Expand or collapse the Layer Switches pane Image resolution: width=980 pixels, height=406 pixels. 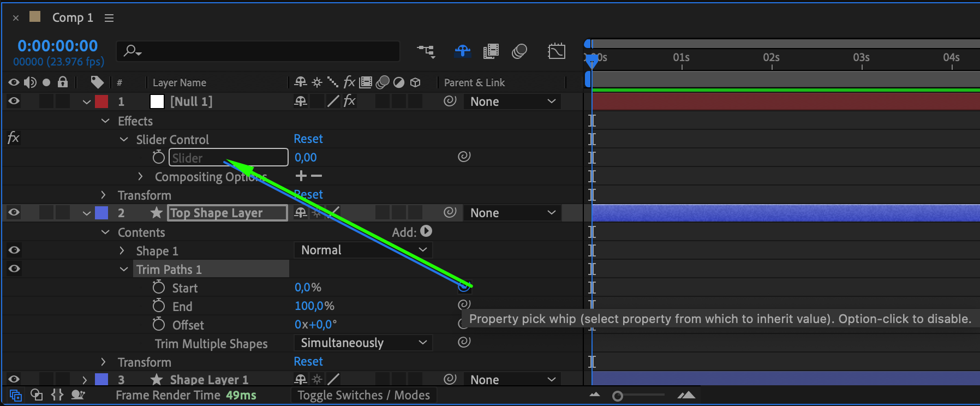tap(16, 395)
